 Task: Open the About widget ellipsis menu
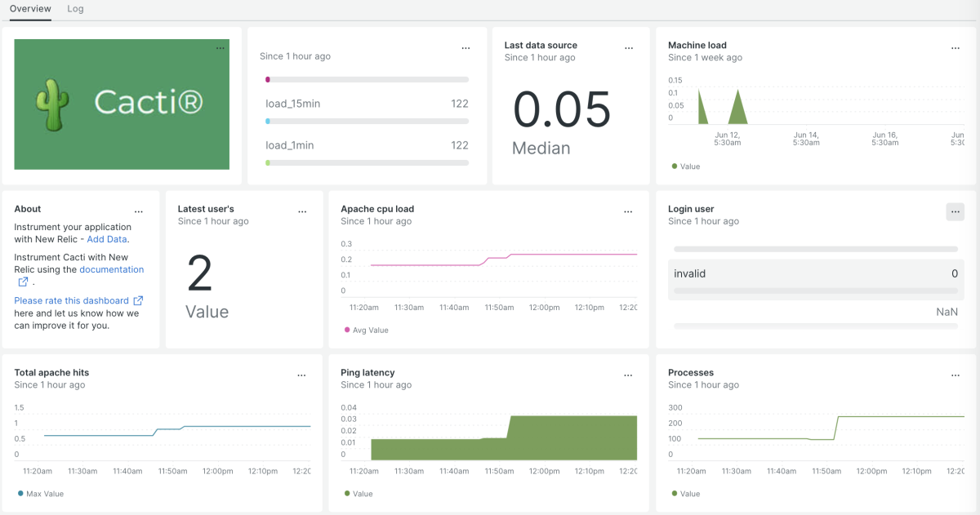click(x=139, y=211)
